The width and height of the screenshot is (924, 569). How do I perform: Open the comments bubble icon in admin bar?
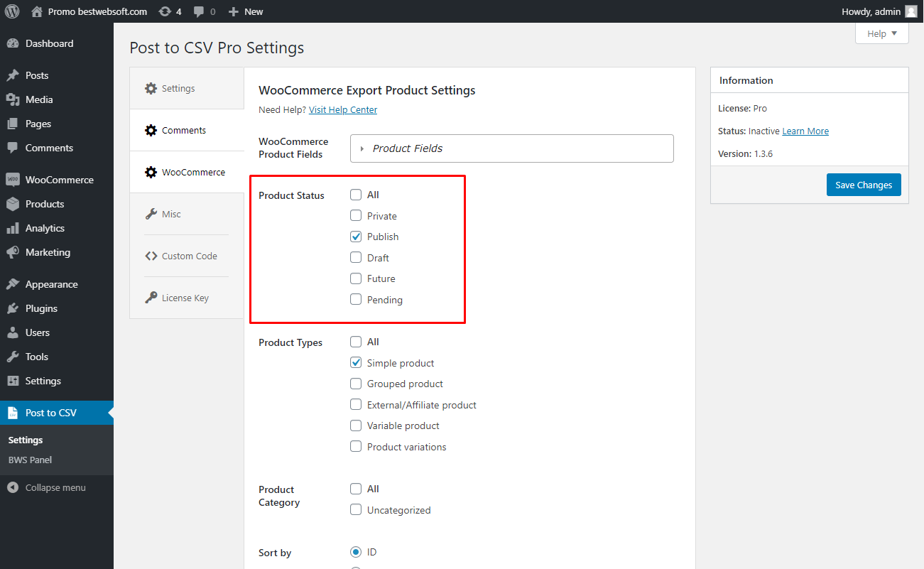coord(199,11)
